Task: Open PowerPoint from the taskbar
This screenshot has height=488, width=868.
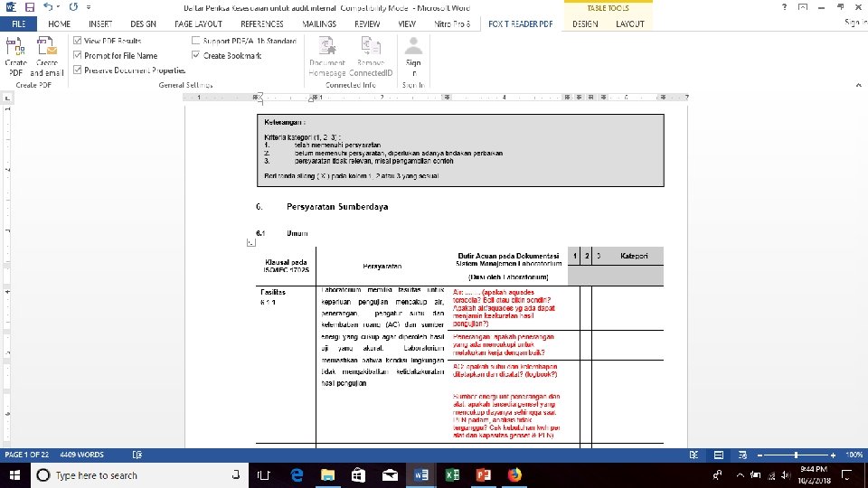Action: click(x=483, y=475)
